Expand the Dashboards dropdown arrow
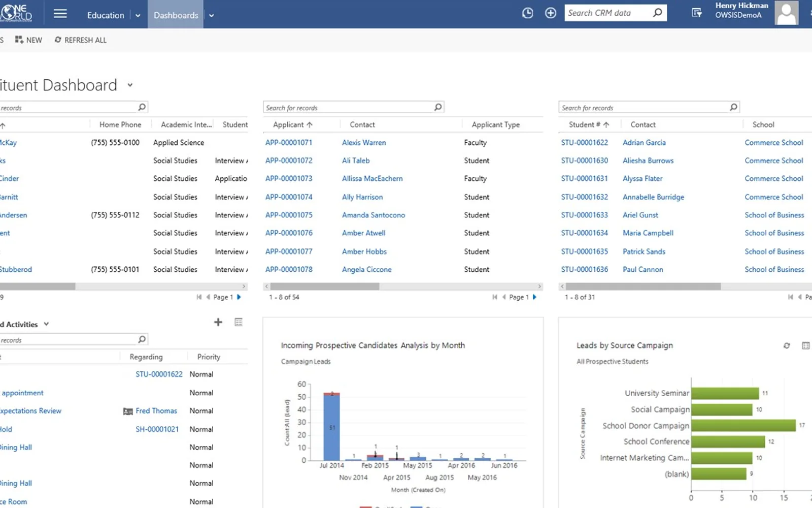This screenshot has height=508, width=812. [x=212, y=15]
